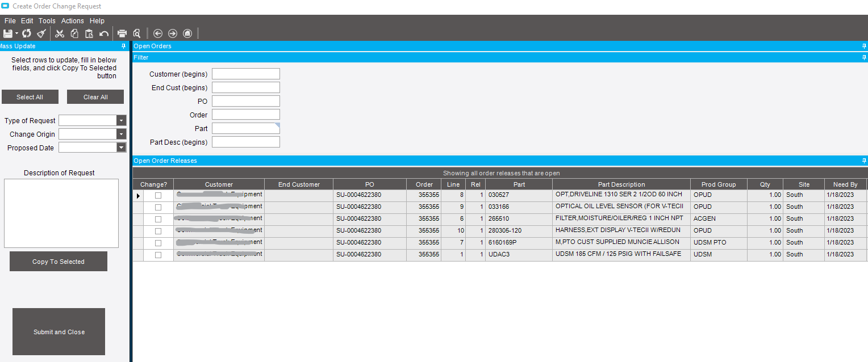The height and width of the screenshot is (362, 868).
Task: Open the Help menu
Action: click(97, 21)
